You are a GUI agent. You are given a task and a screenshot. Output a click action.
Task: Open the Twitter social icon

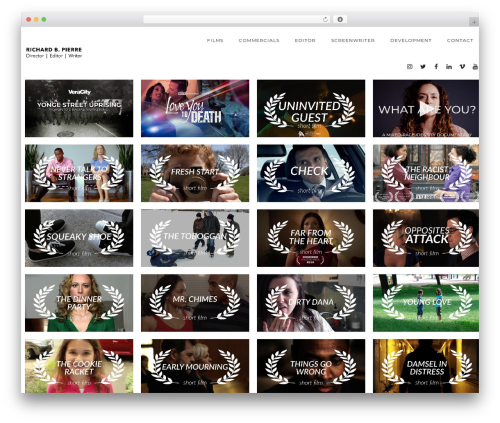[x=423, y=67]
